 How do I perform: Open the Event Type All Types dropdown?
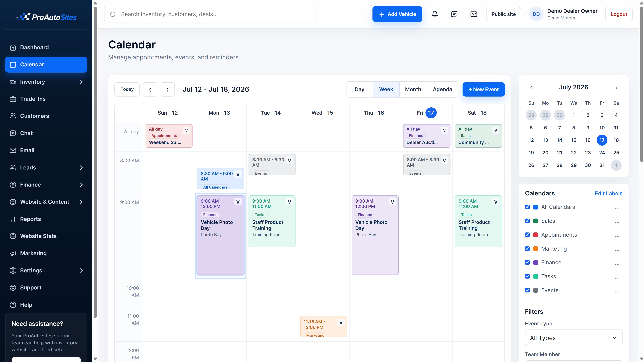pyautogui.click(x=574, y=338)
